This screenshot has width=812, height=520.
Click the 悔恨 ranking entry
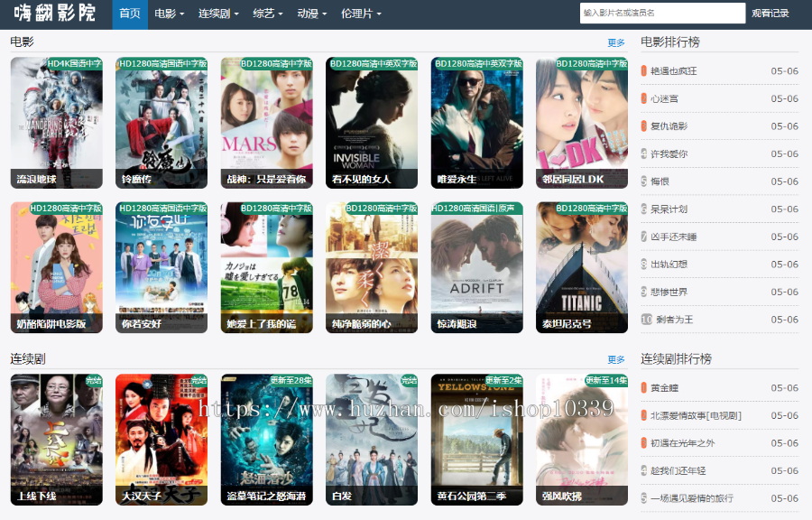coord(660,181)
